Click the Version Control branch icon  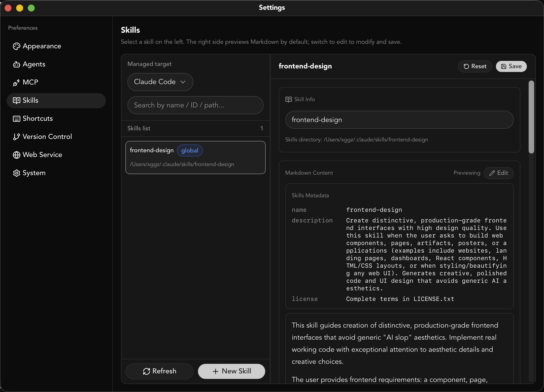[16, 137]
